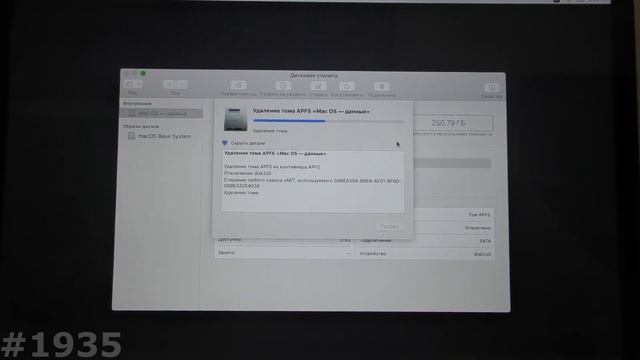Click the Info (Свойства) toolbar icon

coord(491,87)
